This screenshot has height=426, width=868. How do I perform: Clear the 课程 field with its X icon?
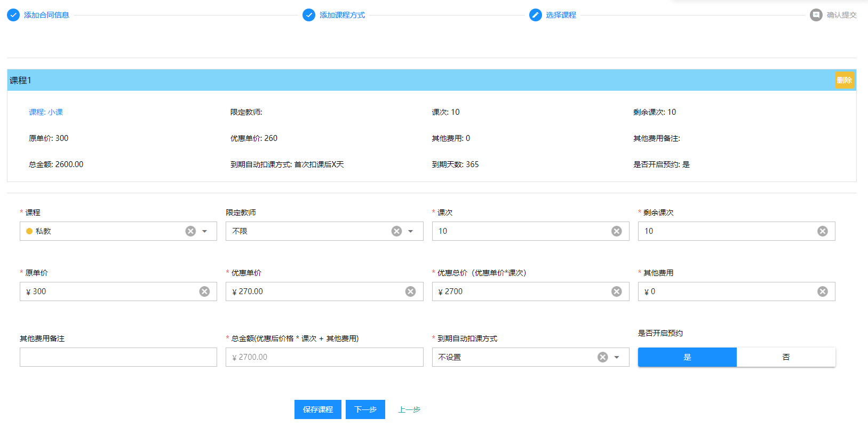pyautogui.click(x=190, y=231)
